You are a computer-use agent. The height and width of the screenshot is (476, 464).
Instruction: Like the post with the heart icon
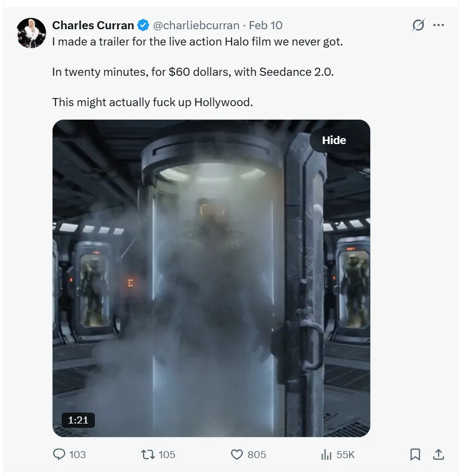point(237,454)
